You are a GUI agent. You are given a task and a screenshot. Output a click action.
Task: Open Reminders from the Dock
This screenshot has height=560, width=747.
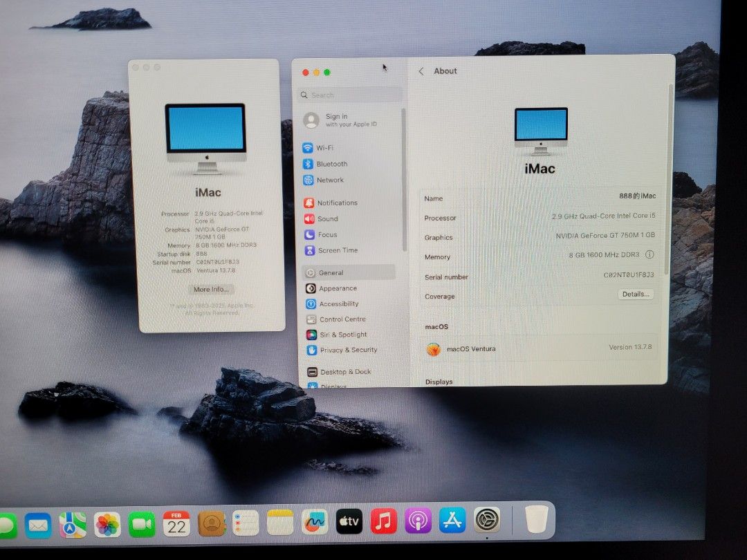pyautogui.click(x=246, y=523)
